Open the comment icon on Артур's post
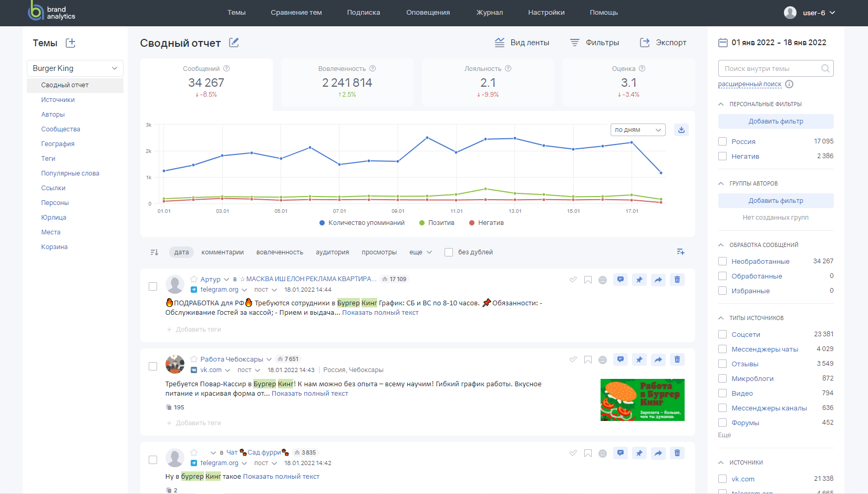 [x=621, y=280]
